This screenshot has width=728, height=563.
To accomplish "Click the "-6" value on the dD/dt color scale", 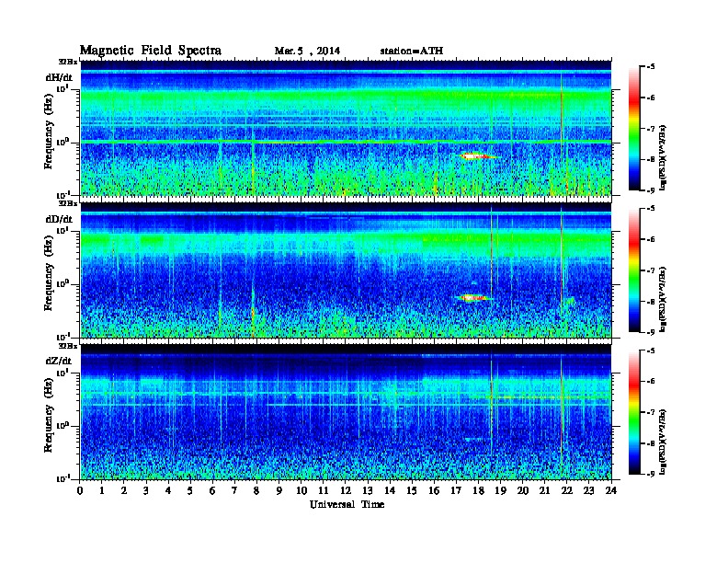I will (x=651, y=239).
